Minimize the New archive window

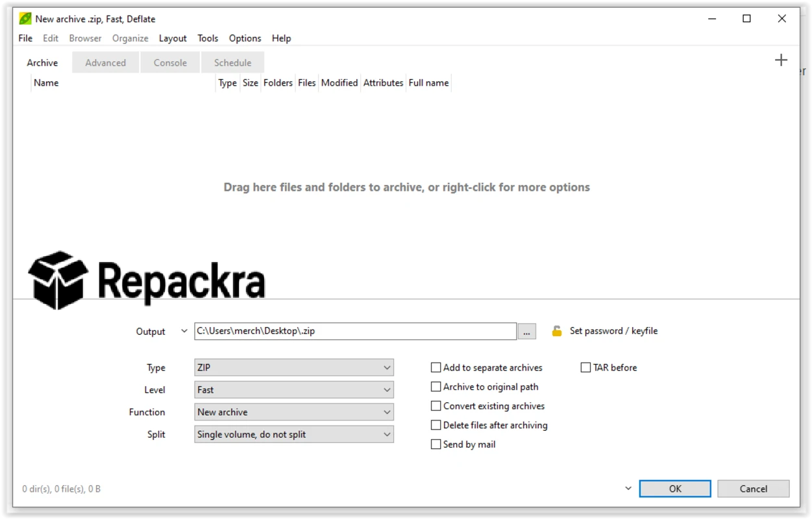point(712,19)
